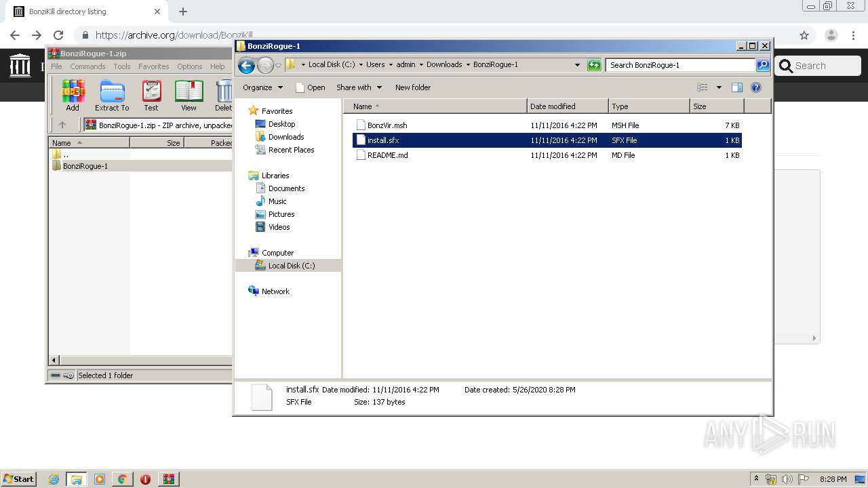The image size is (868, 488).
Task: Bookmark this page with star icon
Action: (804, 35)
